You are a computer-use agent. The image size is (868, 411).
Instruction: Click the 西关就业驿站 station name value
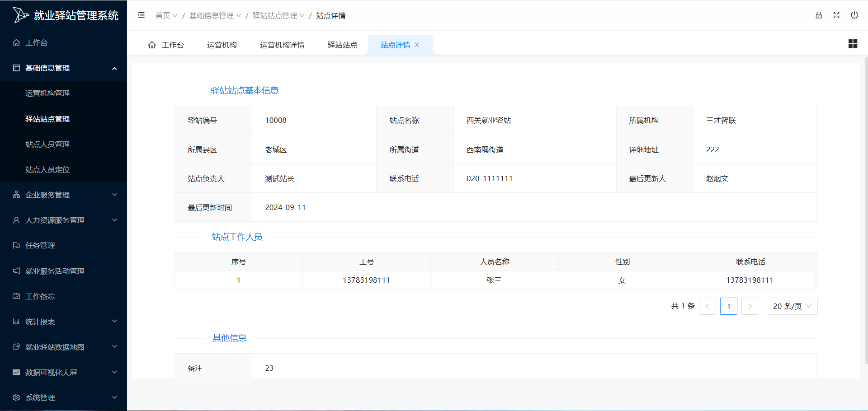(489, 121)
